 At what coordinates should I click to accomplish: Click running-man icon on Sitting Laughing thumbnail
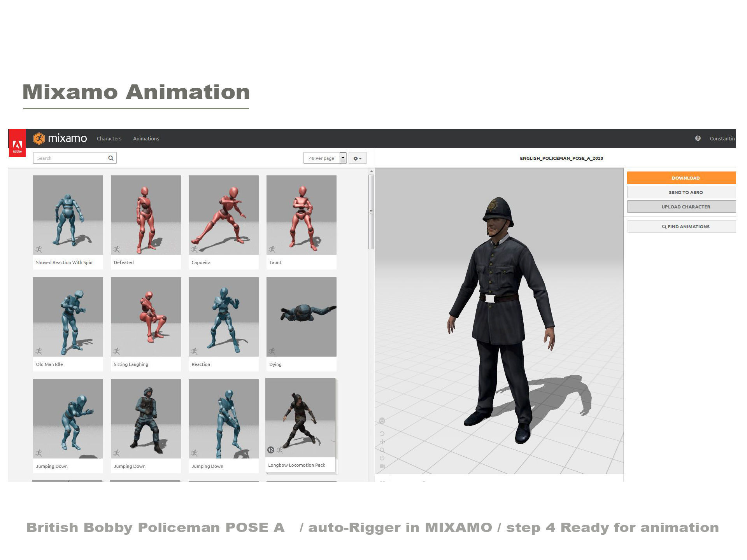click(116, 351)
